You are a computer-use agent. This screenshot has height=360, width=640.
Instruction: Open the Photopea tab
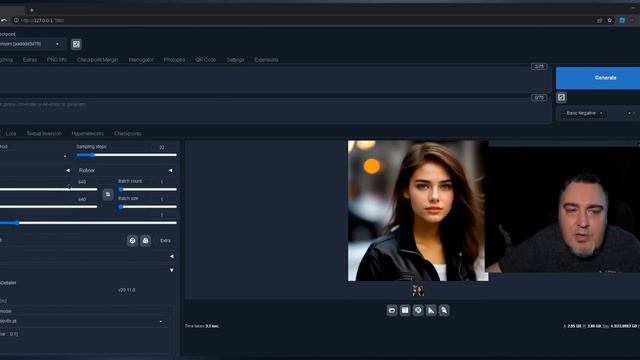pyautogui.click(x=174, y=60)
